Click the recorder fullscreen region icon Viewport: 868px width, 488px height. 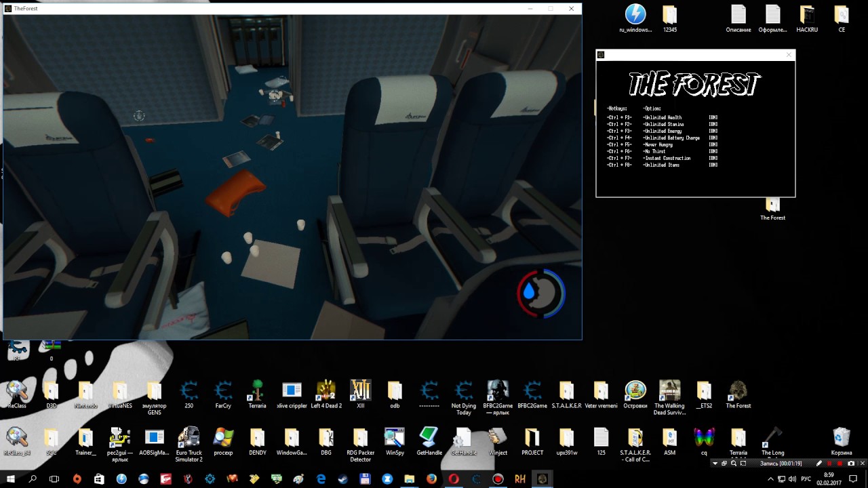click(x=743, y=464)
